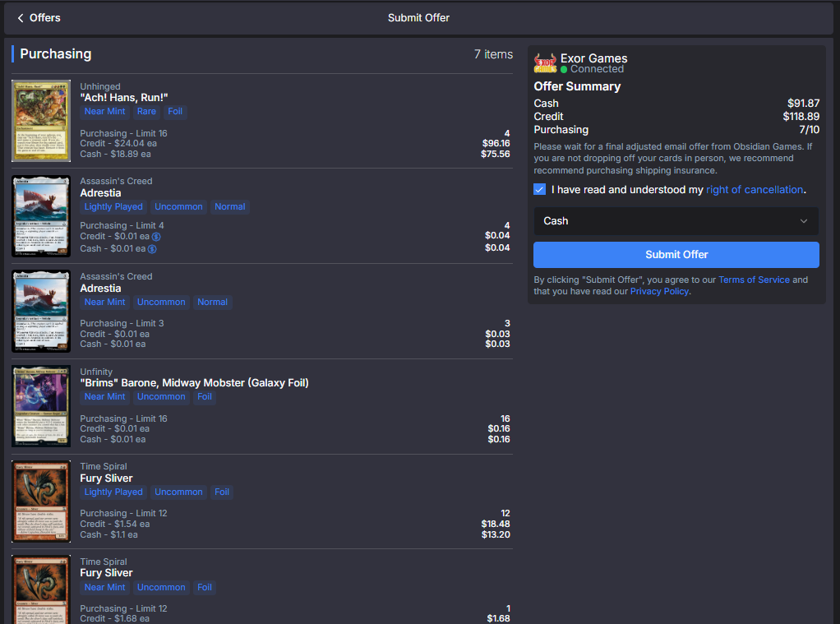Click info icon next to Adrestia Credit price
Viewport: 840px width, 624px height.
click(156, 237)
